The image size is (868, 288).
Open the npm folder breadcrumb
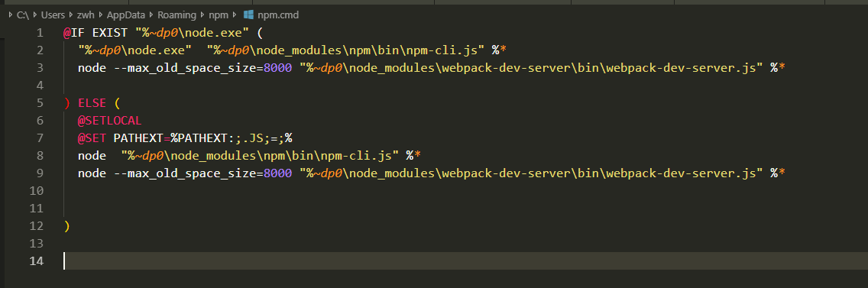[219, 15]
